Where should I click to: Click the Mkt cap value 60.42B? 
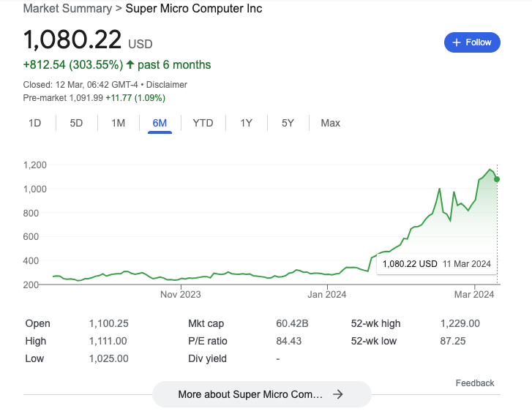point(292,323)
